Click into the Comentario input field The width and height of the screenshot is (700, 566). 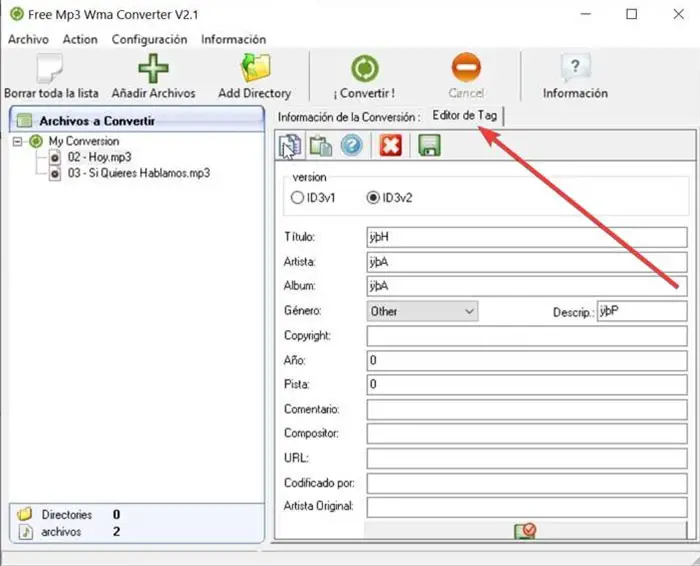point(527,409)
